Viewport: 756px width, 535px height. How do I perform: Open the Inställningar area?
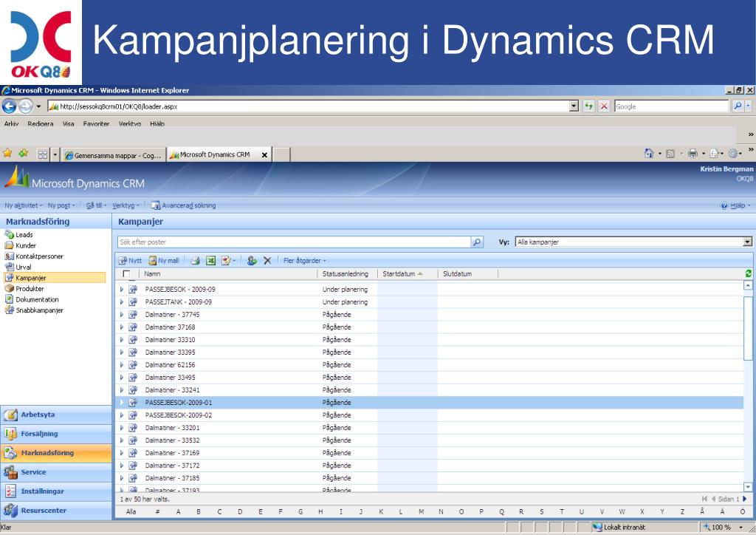pos(56,491)
